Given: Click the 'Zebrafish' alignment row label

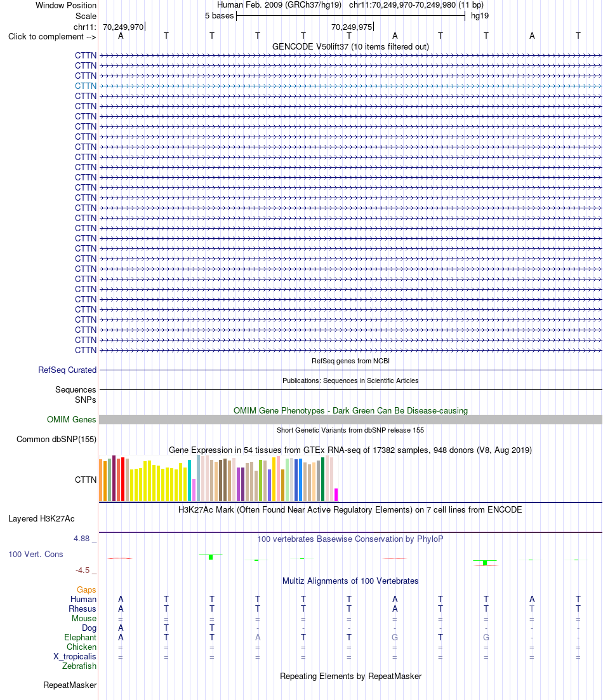Looking at the screenshot, I should point(79,666).
